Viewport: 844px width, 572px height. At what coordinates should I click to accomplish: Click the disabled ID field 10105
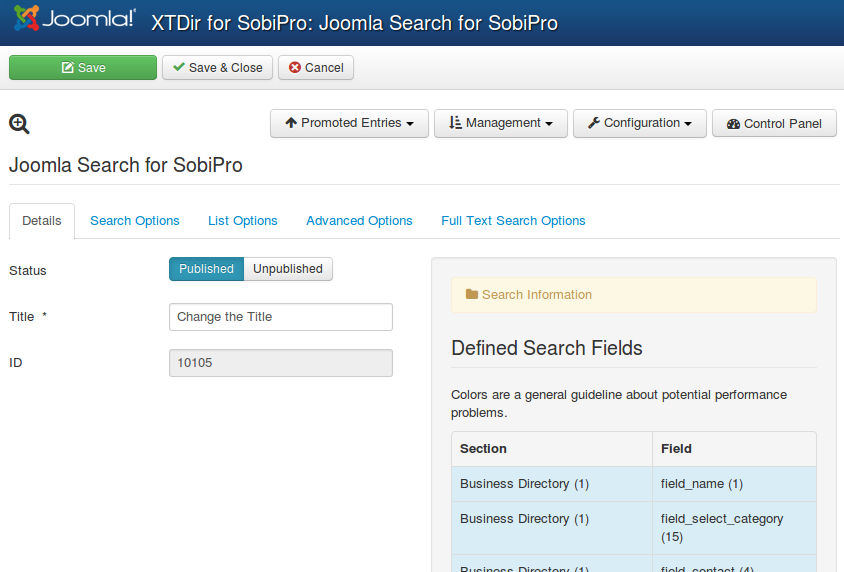pos(280,363)
